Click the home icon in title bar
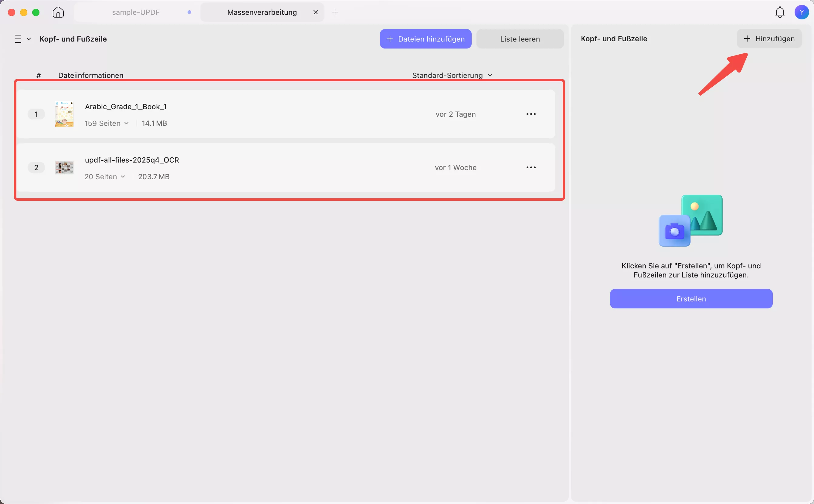814x504 pixels. click(x=58, y=12)
